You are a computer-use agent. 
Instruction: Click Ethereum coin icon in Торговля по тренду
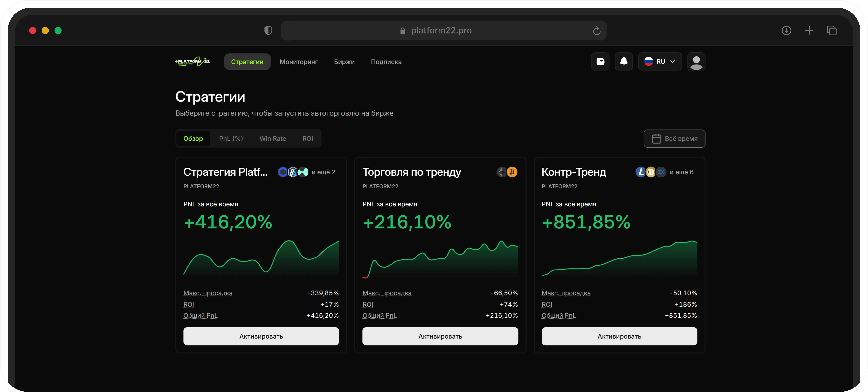point(502,172)
